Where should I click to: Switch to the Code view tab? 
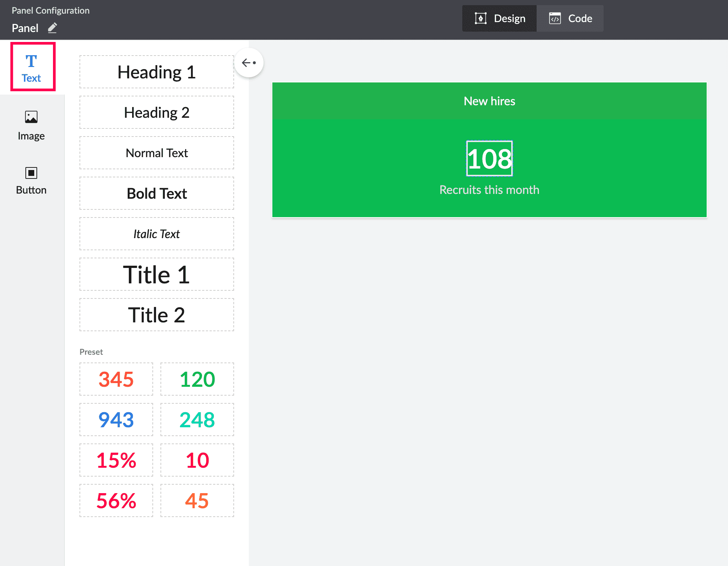point(570,18)
